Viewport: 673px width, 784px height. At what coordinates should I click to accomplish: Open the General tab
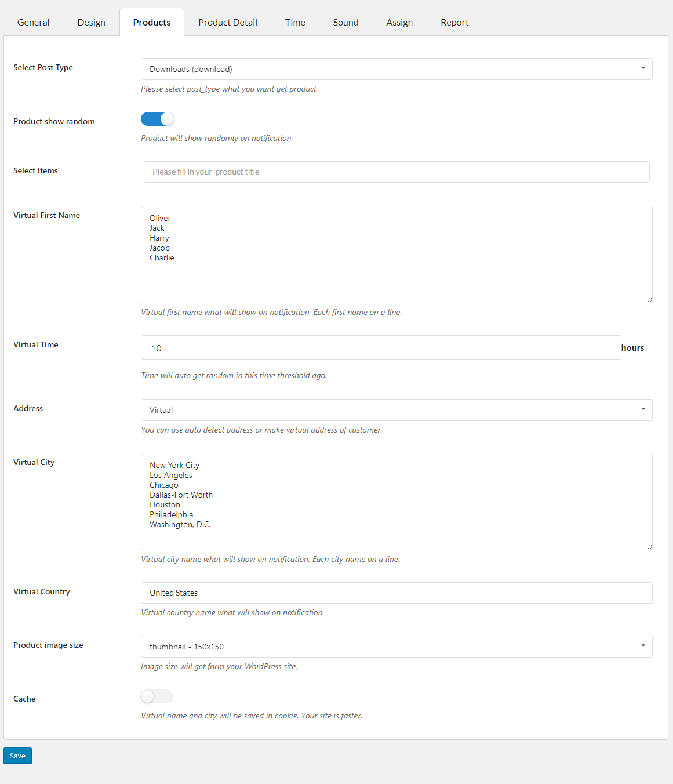click(x=34, y=23)
